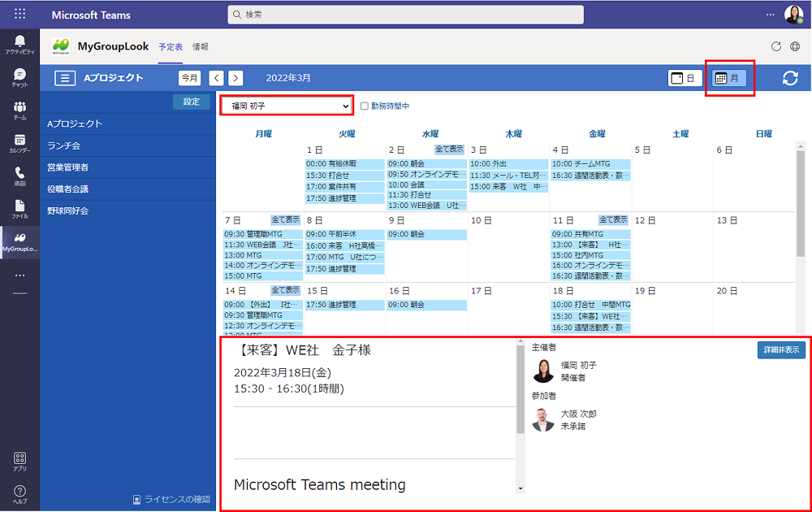Click the 設定 button

(191, 102)
